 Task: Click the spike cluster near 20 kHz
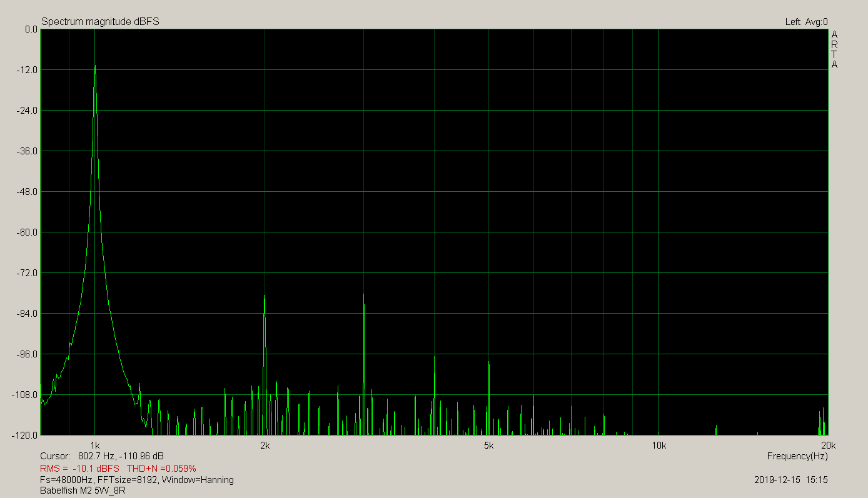[x=822, y=421]
